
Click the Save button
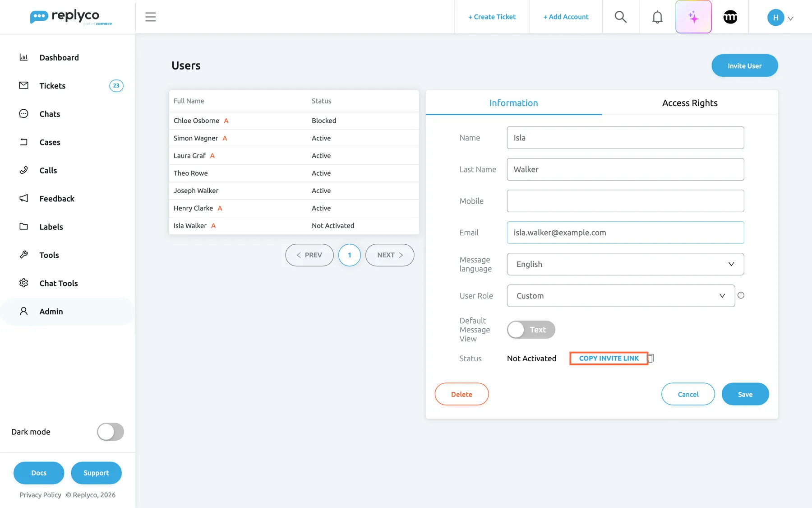(x=745, y=394)
